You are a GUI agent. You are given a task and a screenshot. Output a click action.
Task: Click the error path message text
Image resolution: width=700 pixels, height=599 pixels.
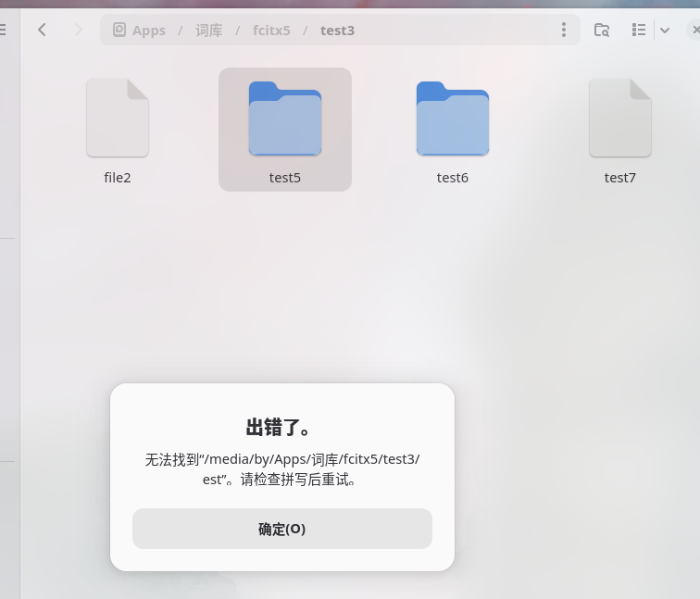click(x=282, y=469)
